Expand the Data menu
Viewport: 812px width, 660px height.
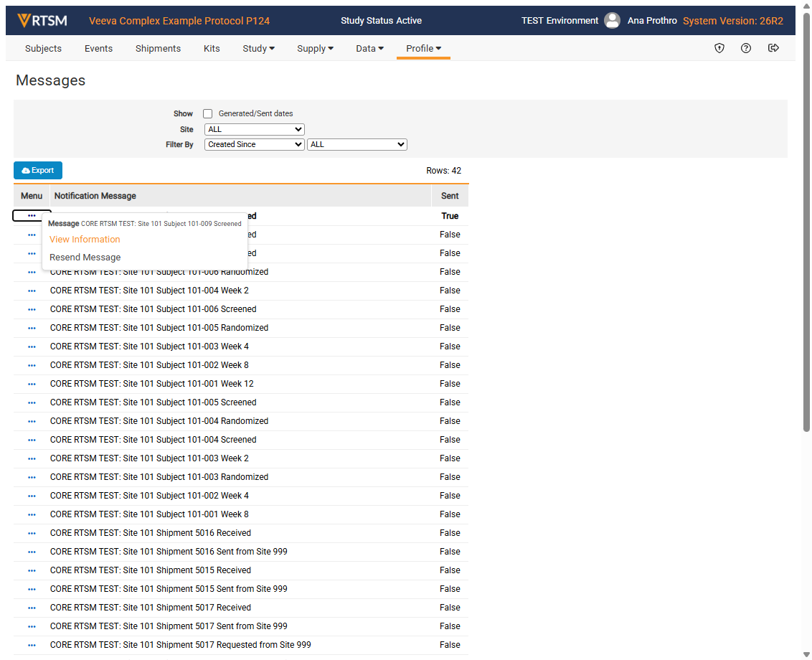coord(369,48)
